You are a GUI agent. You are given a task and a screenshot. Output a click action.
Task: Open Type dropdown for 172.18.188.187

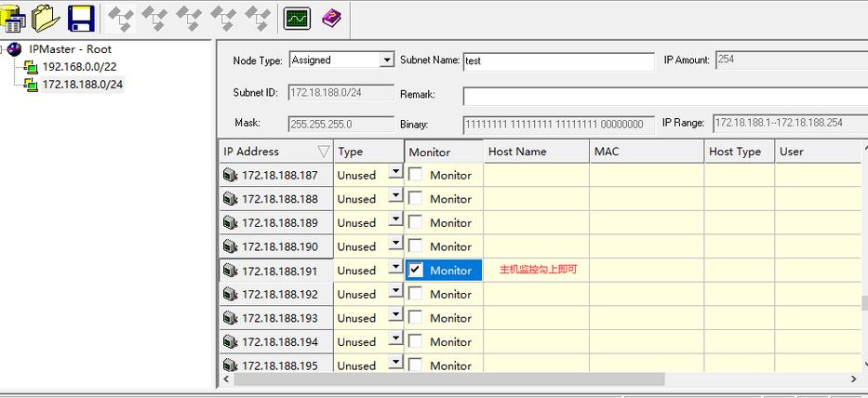click(x=395, y=172)
